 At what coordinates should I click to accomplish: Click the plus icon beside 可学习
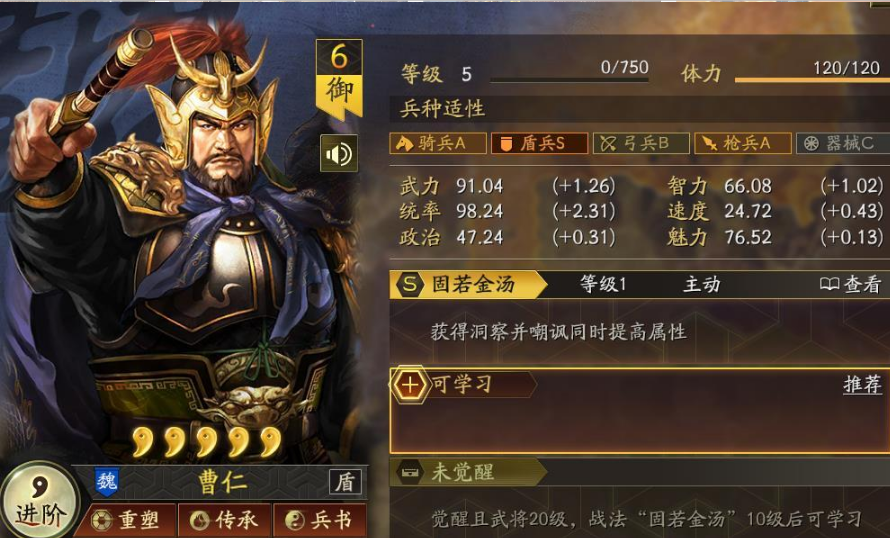point(409,385)
